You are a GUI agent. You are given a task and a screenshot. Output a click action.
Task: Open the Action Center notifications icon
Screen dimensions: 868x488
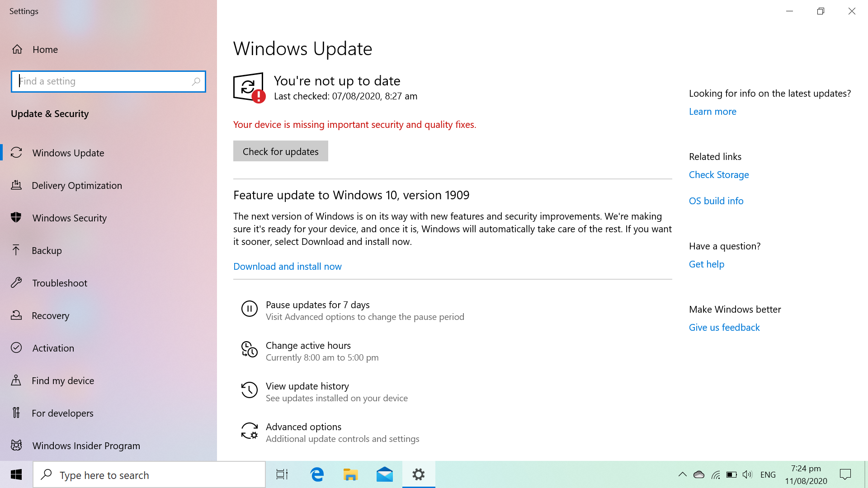pos(845,474)
